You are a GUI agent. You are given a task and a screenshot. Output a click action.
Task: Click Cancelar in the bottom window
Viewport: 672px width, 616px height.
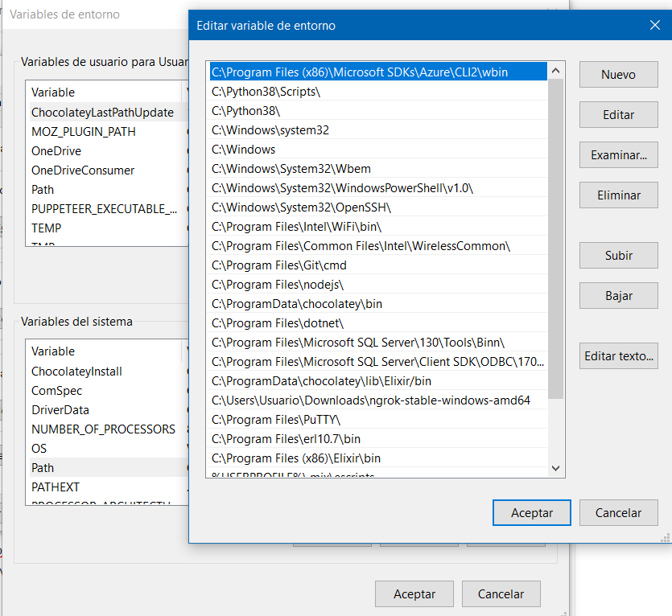(501, 594)
